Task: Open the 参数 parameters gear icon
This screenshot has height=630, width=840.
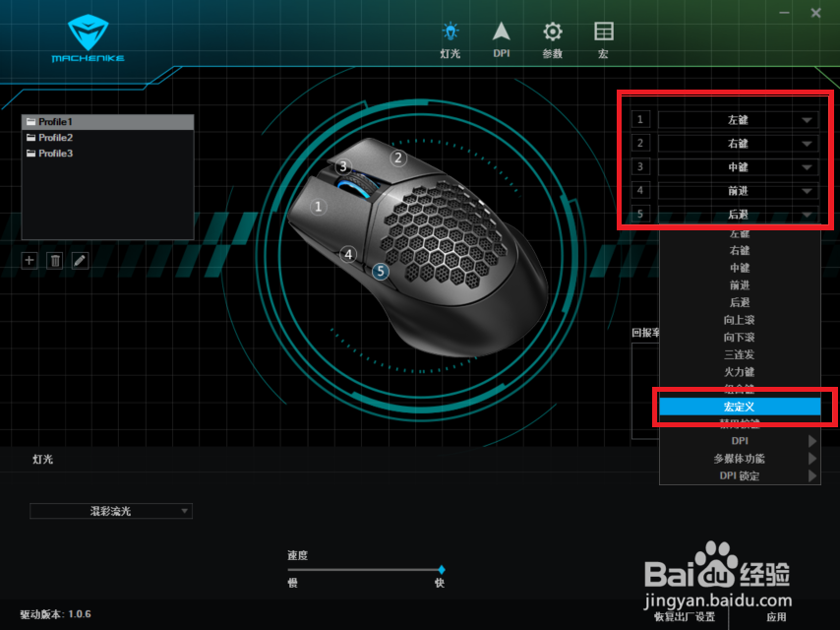Action: pos(553,40)
